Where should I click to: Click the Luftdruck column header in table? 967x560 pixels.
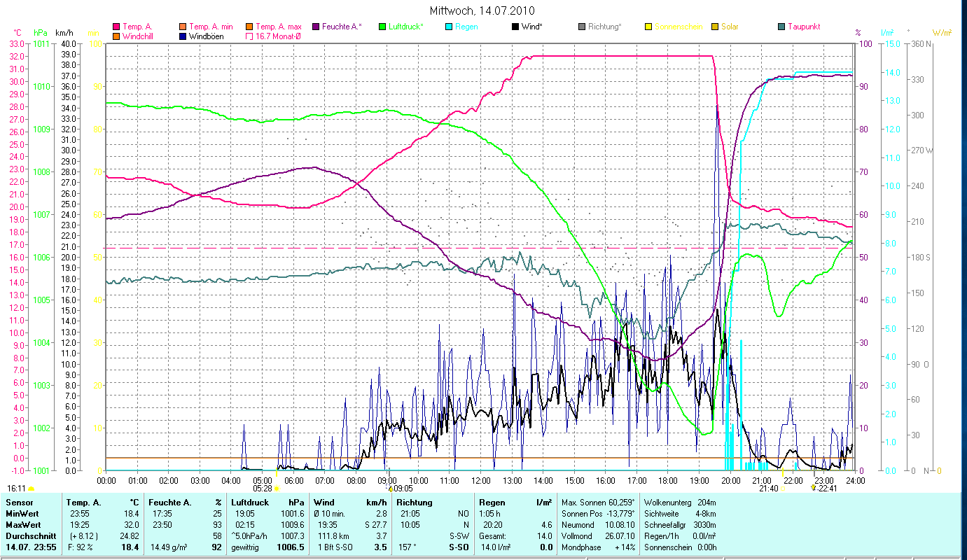pyautogui.click(x=249, y=502)
